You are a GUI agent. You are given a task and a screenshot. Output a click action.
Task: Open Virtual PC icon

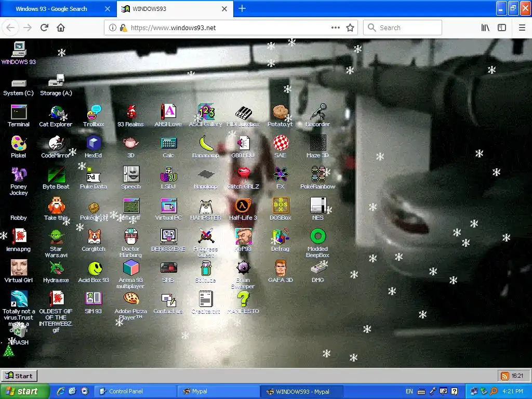pos(168,210)
